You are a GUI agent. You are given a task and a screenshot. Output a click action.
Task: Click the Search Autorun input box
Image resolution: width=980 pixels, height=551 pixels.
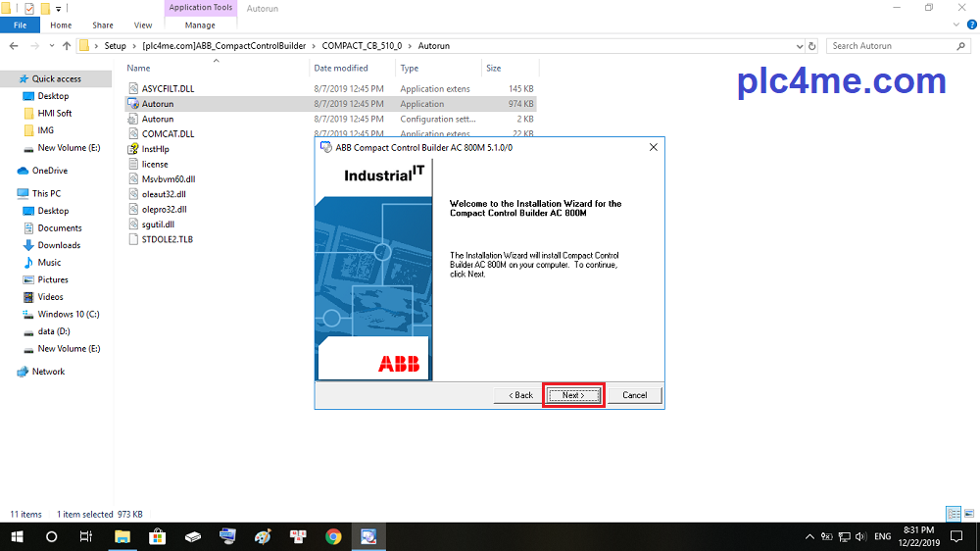892,46
